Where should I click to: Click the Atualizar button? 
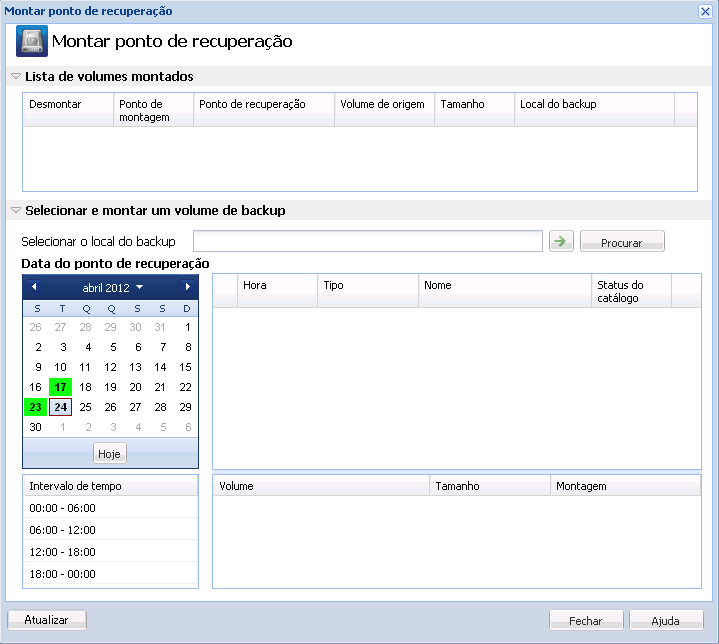point(47,620)
